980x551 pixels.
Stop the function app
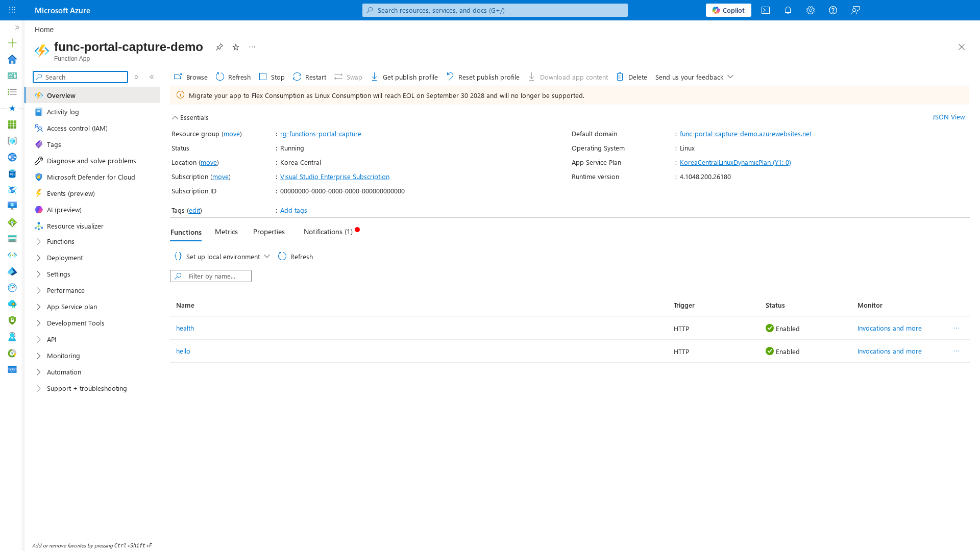pos(272,77)
